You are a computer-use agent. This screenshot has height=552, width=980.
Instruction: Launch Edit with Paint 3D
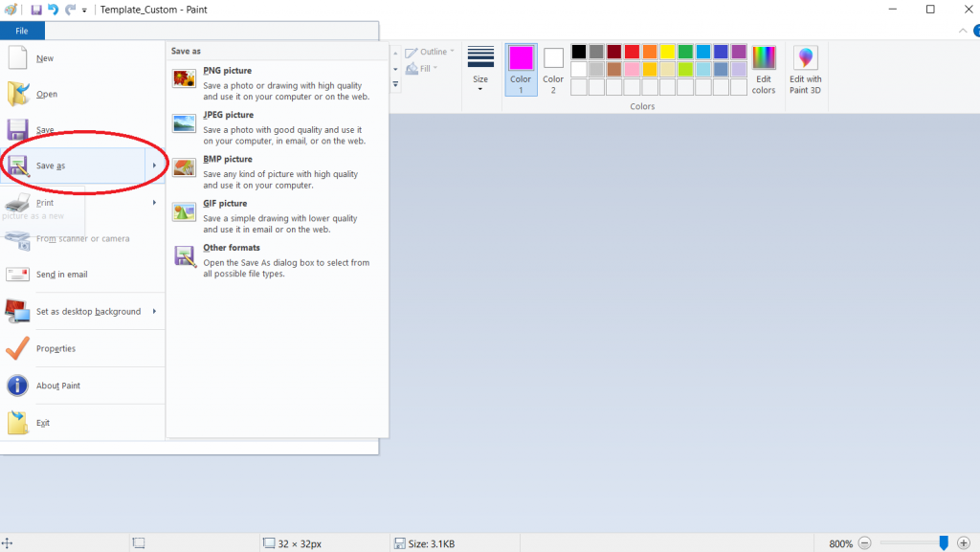pos(805,70)
